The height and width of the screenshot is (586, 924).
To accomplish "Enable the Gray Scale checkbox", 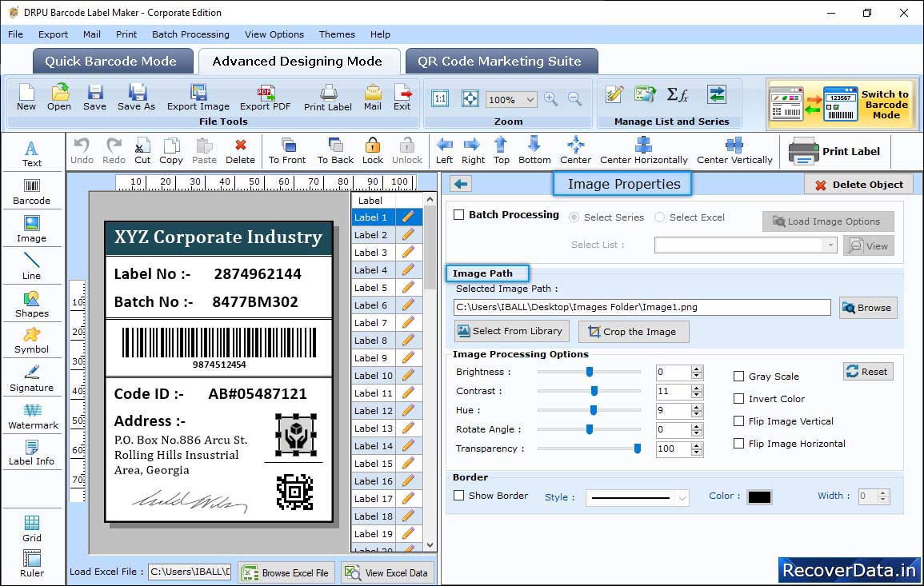I will coord(738,377).
